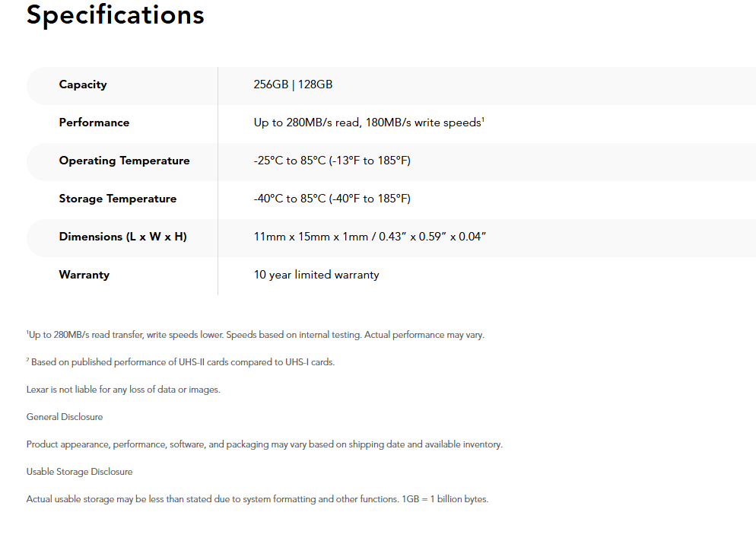Select the Operating Temperature label

(124, 161)
